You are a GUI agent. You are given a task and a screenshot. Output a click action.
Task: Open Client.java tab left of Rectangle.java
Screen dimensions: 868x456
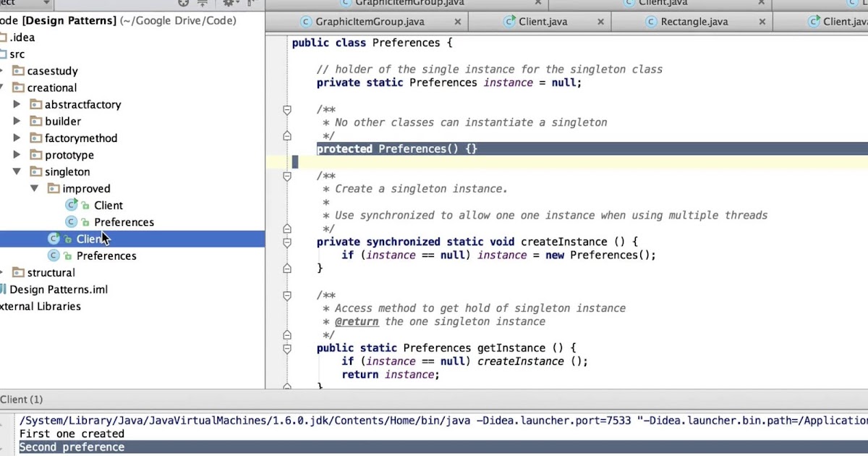point(540,22)
